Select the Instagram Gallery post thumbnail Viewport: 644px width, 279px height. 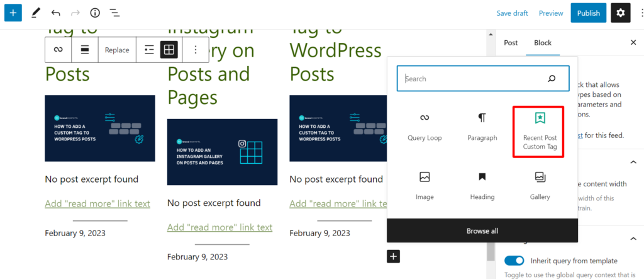(x=222, y=152)
